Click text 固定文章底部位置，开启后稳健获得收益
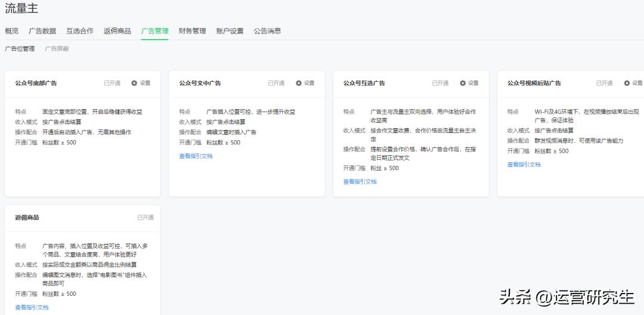Viewport: 644px width, 315px height. point(92,112)
